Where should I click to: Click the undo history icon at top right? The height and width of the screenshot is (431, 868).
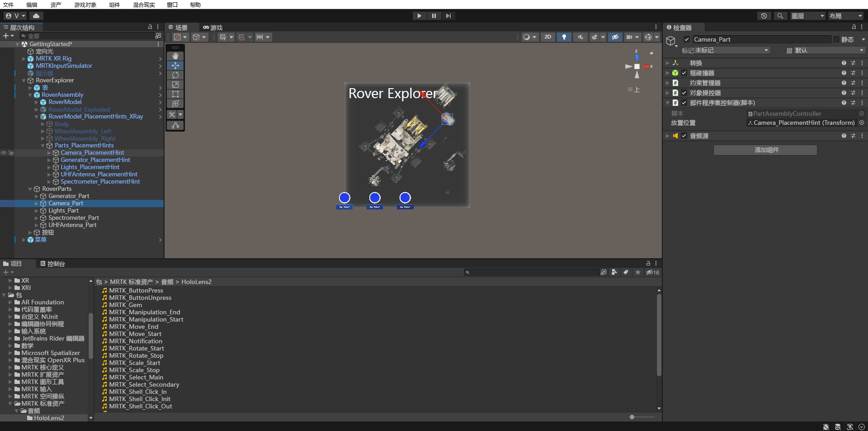point(764,16)
